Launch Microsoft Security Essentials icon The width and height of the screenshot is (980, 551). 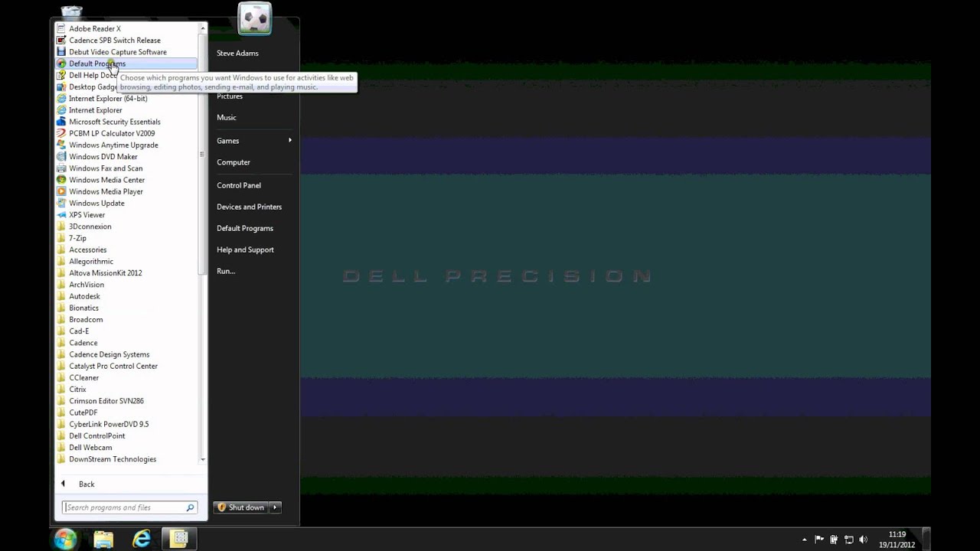click(61, 122)
